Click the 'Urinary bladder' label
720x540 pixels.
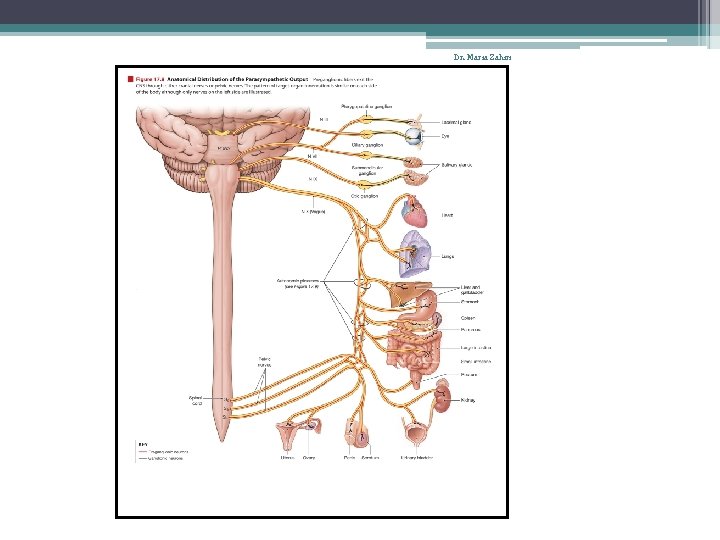tap(416, 458)
